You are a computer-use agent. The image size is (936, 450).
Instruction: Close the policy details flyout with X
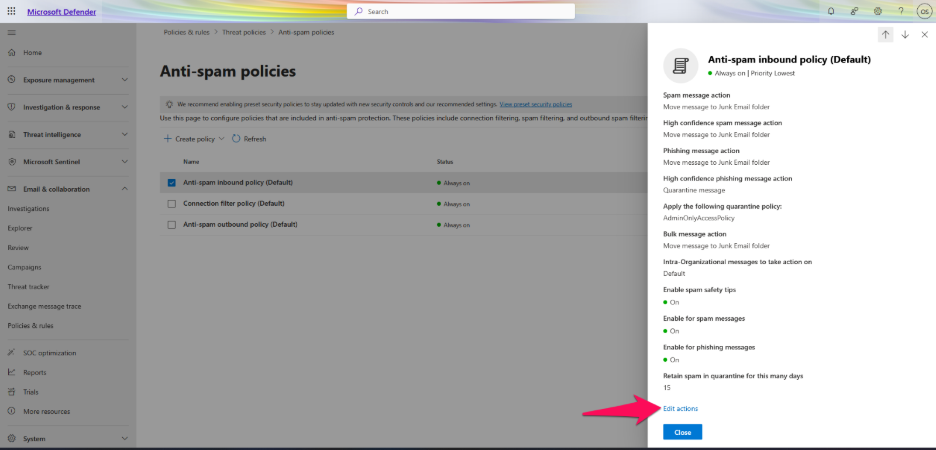click(924, 34)
